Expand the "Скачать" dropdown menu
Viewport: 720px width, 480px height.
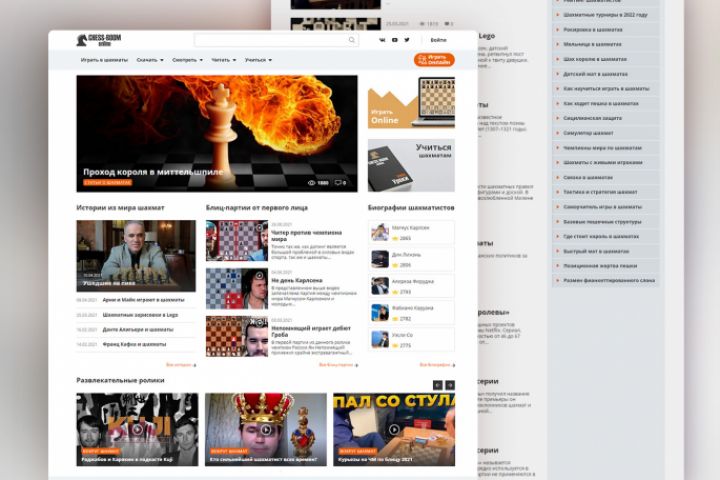click(150, 60)
